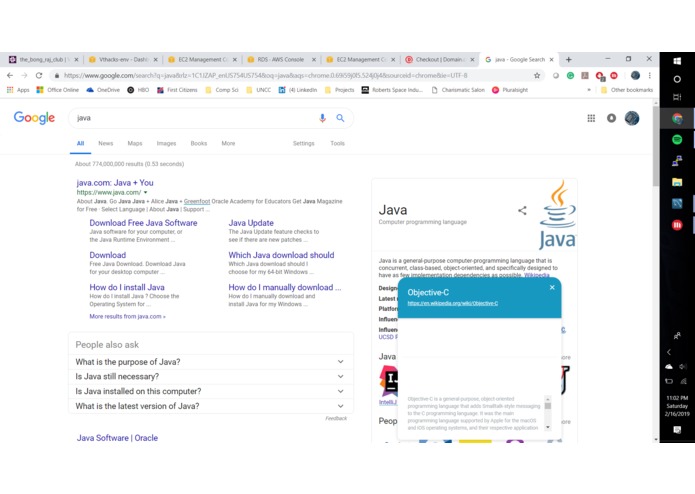
Task: Click the Chrome taskbar icon
Action: [677, 118]
